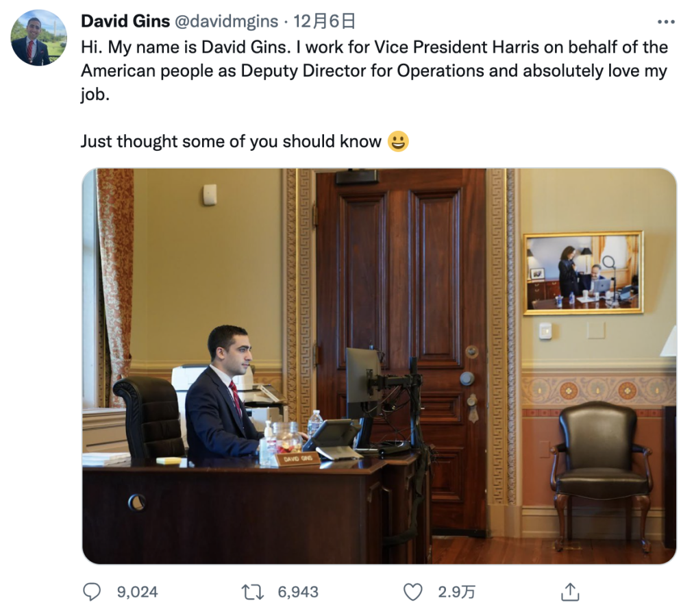Click the smiley face emoji in the tweet
Screen dimensions: 694x616
(x=398, y=142)
